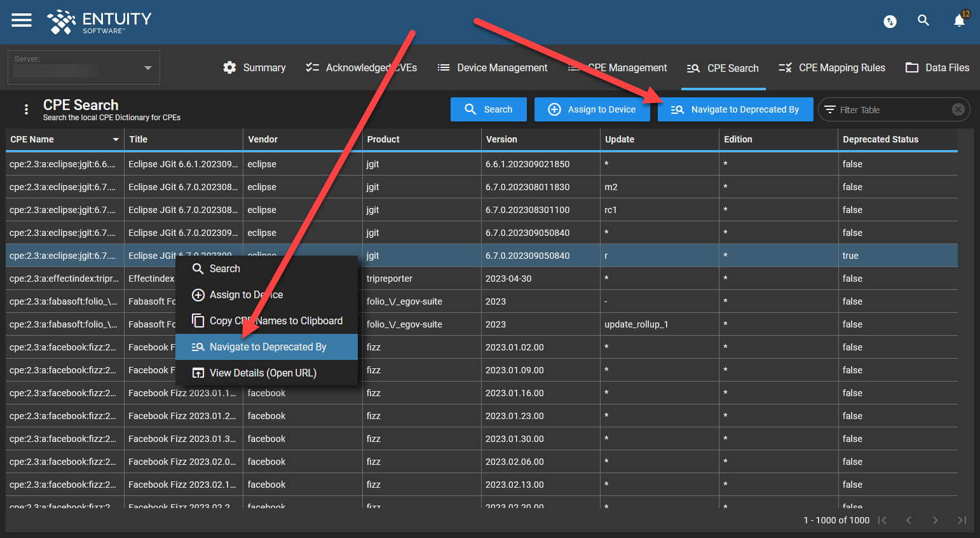Click the 'update_rollup_1' update cell
The width and height of the screenshot is (980, 538).
tap(659, 324)
